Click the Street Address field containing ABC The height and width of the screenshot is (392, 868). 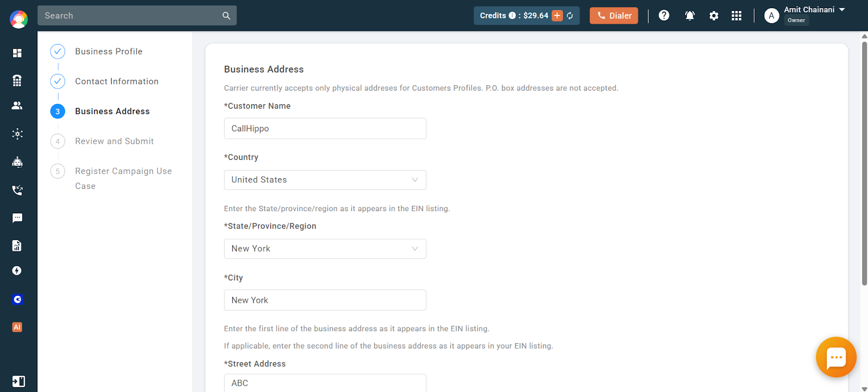[x=325, y=383]
